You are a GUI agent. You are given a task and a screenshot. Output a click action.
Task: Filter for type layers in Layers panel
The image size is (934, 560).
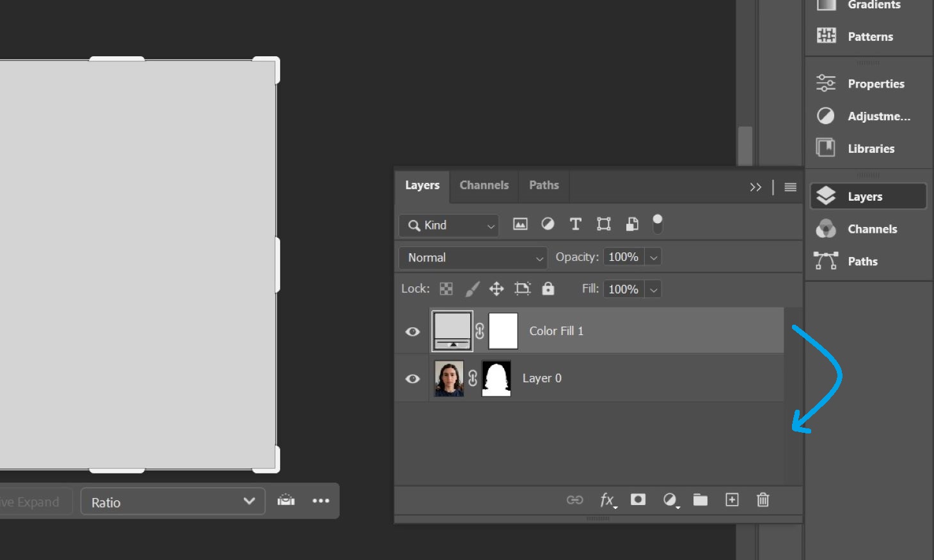point(575,224)
